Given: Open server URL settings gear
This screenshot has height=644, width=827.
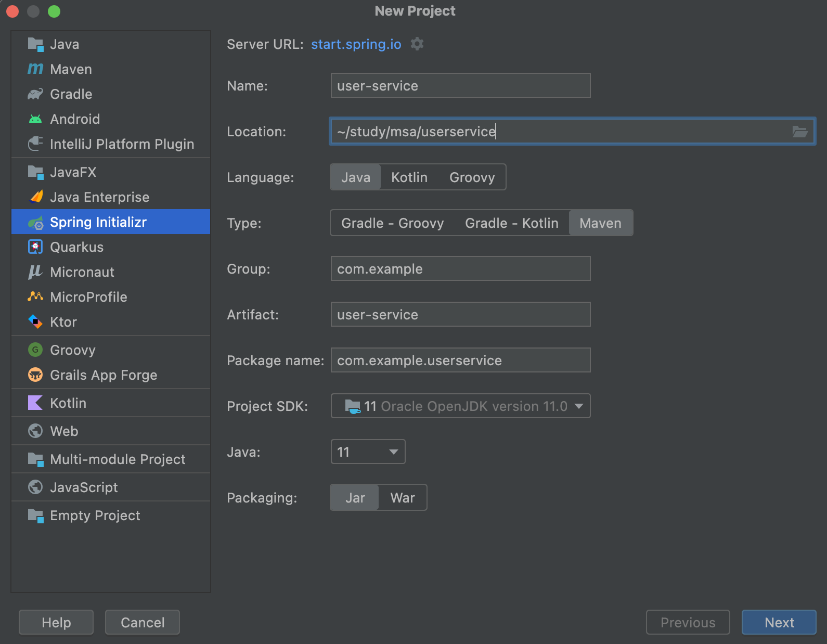Looking at the screenshot, I should coord(417,44).
